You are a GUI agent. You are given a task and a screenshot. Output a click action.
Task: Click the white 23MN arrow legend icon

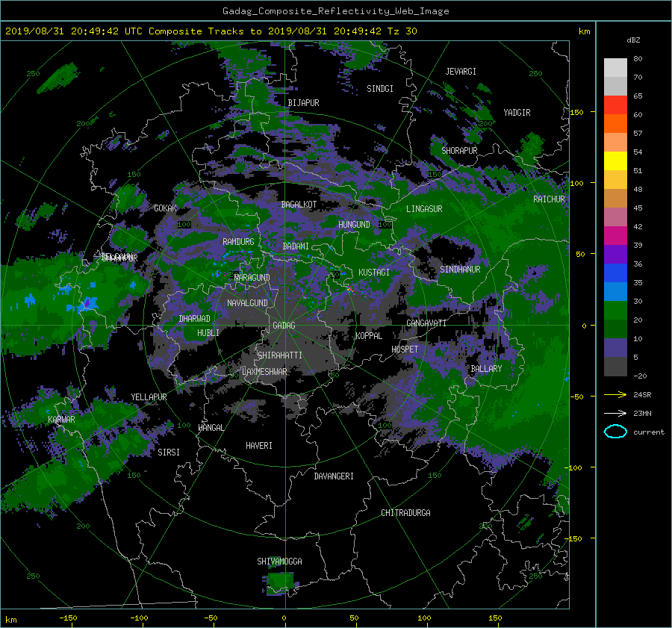tap(615, 413)
